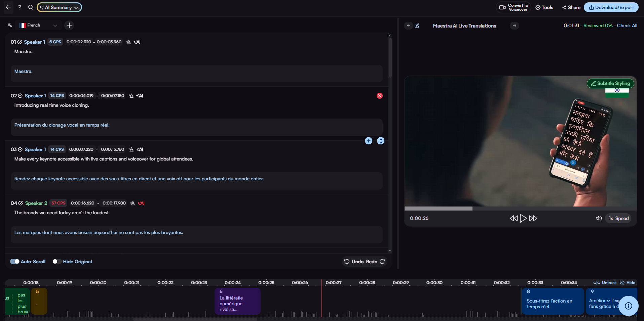Enable the Hide Original toggle
The width and height of the screenshot is (644, 321).
click(x=57, y=262)
